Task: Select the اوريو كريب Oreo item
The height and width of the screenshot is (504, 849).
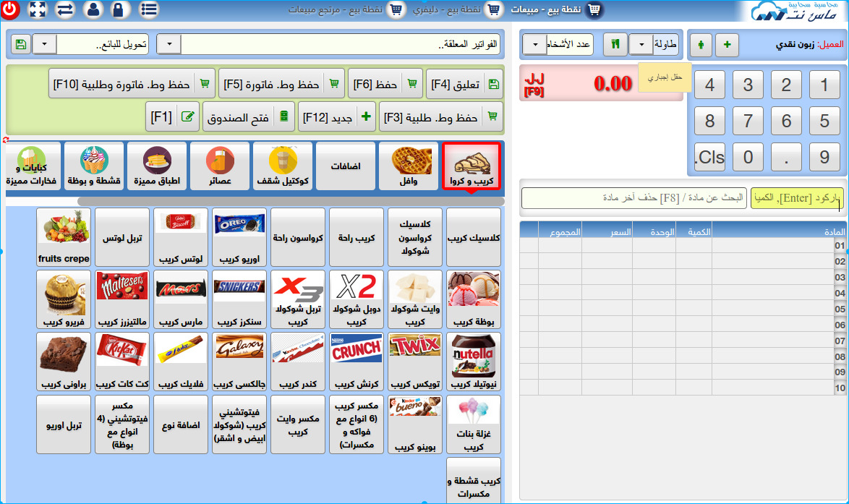Action: [x=239, y=237]
